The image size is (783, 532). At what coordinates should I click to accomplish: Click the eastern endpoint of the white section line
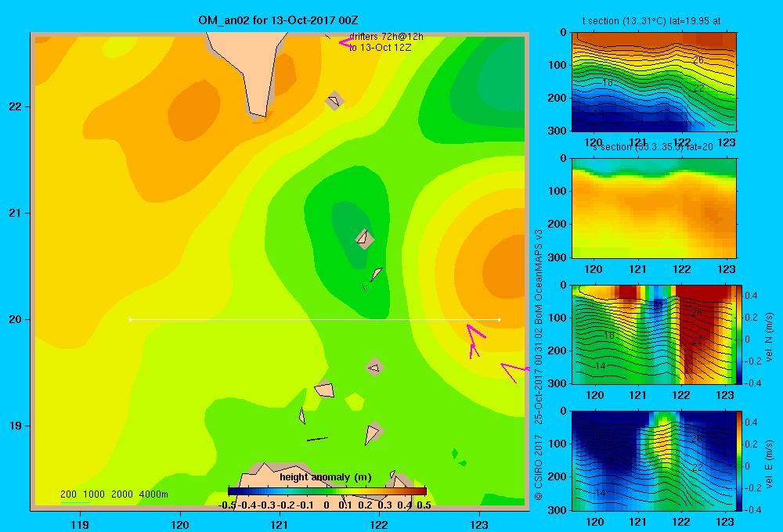(x=500, y=319)
